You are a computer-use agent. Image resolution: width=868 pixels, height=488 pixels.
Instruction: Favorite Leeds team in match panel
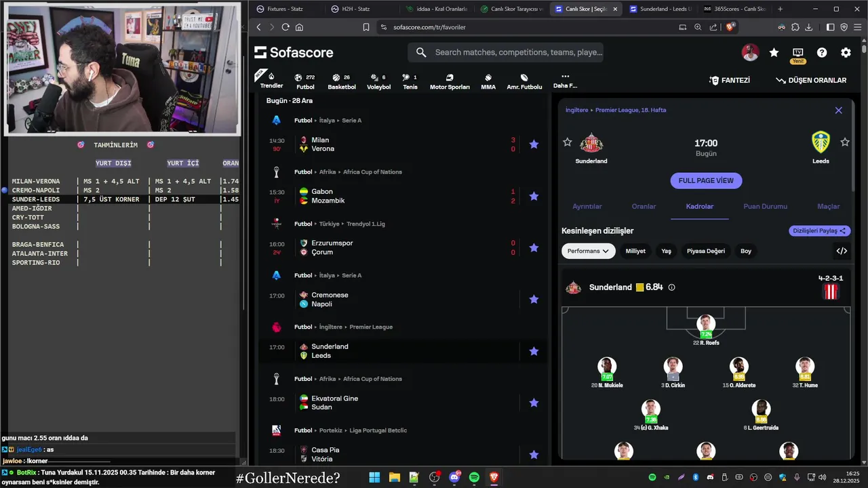click(845, 142)
